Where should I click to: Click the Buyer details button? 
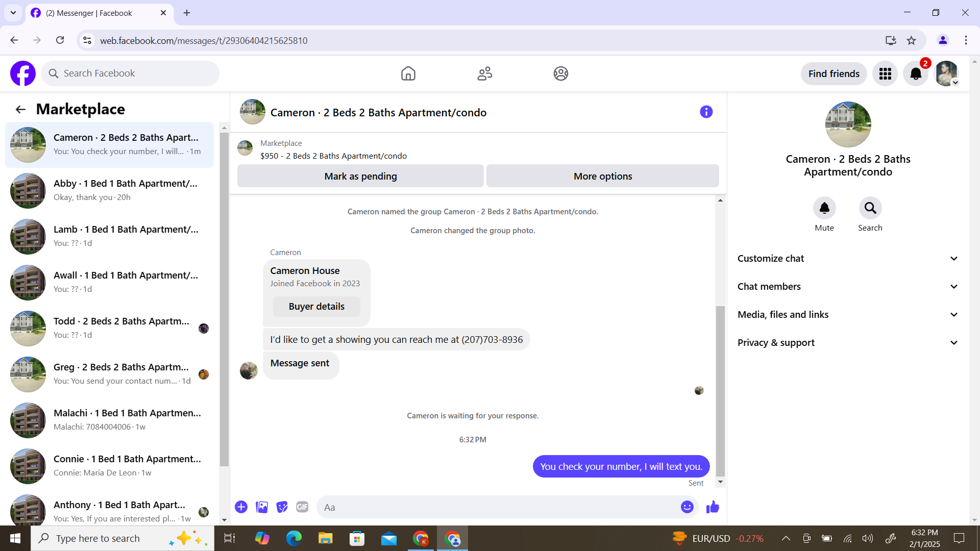coord(316,307)
